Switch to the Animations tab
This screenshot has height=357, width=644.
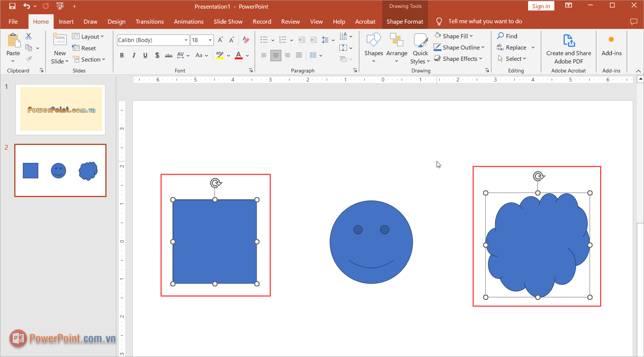(x=189, y=21)
